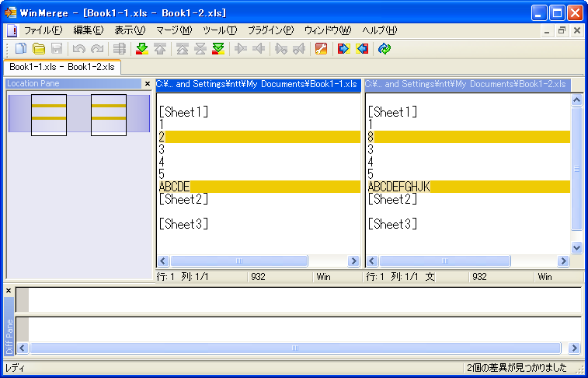This screenshot has width=588, height=378.
Task: Click [Sheet1] in the left pane
Action: pyautogui.click(x=184, y=112)
